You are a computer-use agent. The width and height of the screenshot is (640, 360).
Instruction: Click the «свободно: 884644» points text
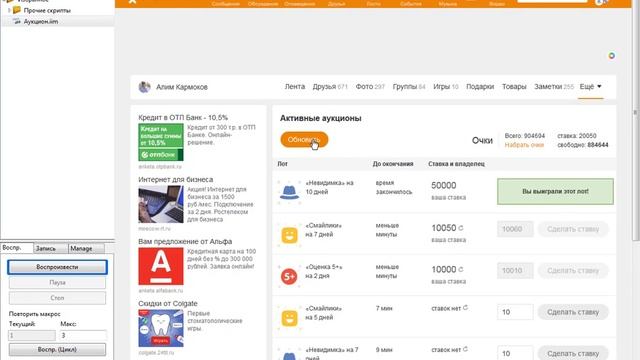point(583,145)
